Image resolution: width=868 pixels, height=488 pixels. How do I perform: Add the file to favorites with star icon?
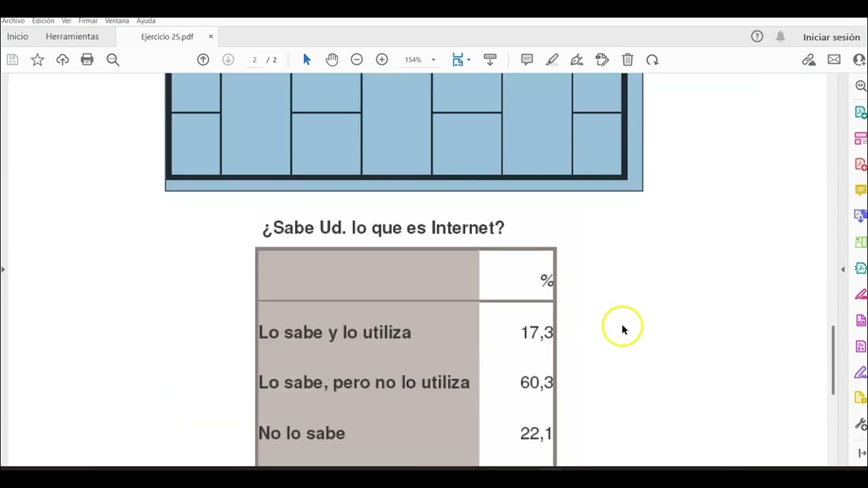click(x=37, y=60)
